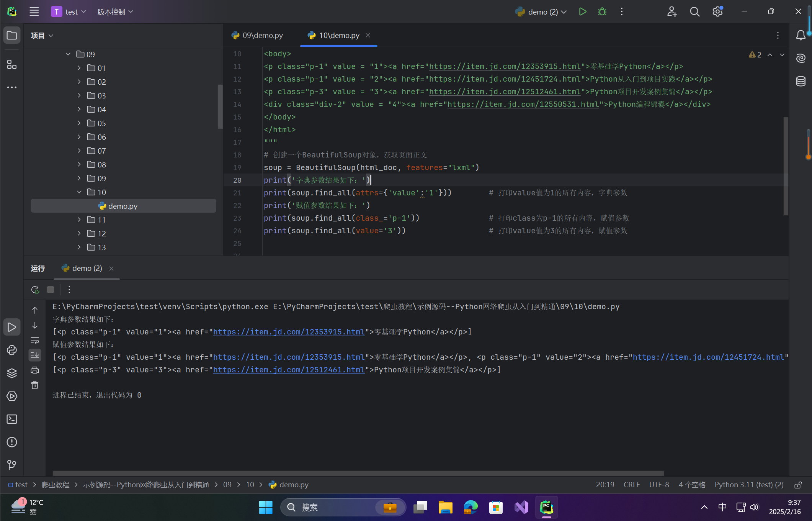Rerun demo (2) in Run panel
Screen dimensions: 812x521
(35, 290)
